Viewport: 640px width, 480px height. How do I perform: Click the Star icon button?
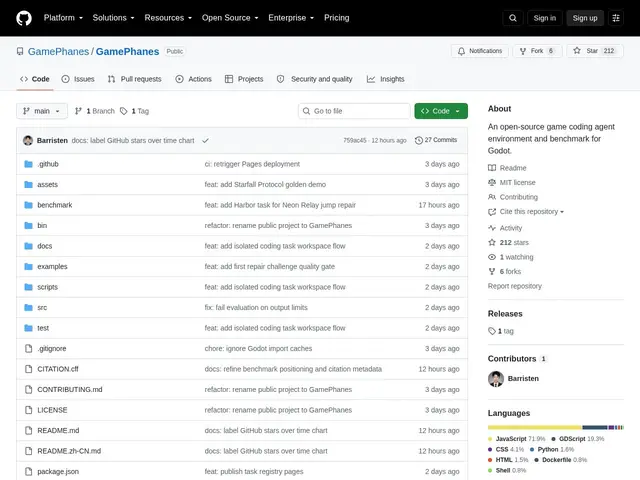coord(576,51)
